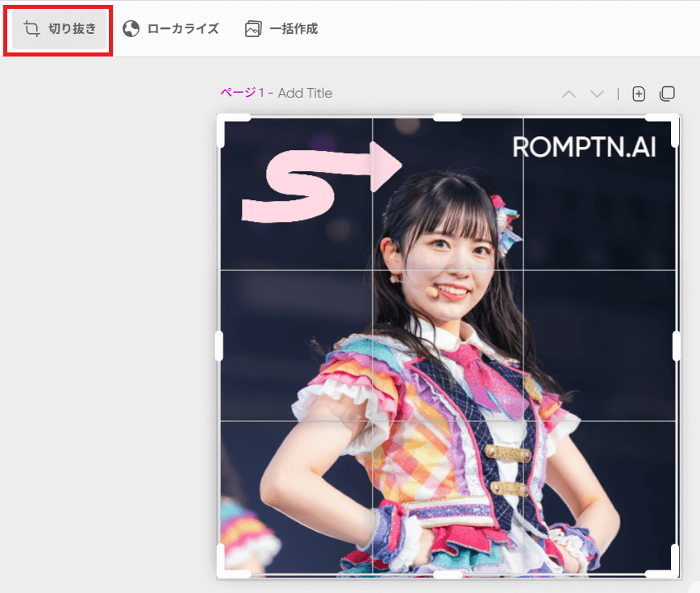
Task: Click the center cell of the crop grid
Action: 448,345
